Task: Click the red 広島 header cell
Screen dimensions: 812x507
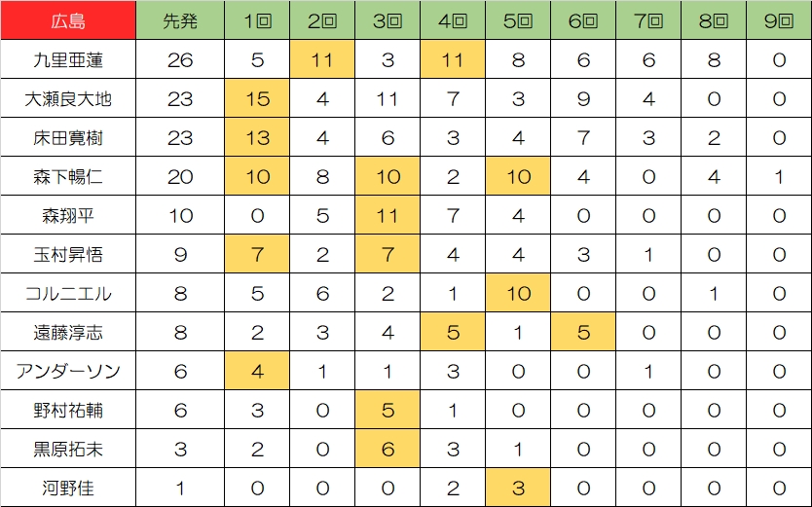Action: coord(68,20)
